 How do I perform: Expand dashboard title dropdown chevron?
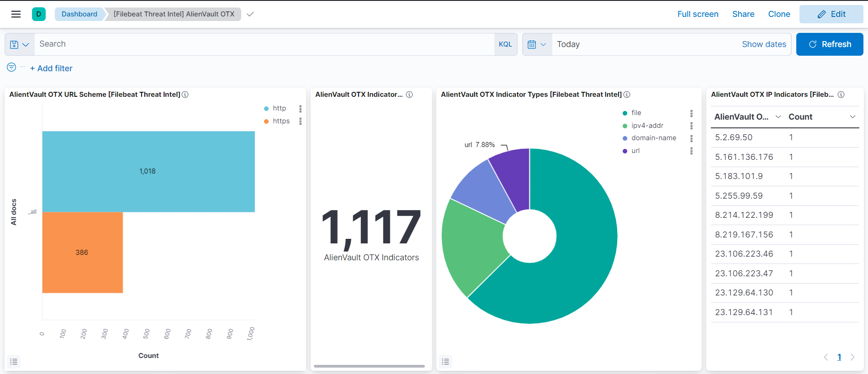pos(250,14)
